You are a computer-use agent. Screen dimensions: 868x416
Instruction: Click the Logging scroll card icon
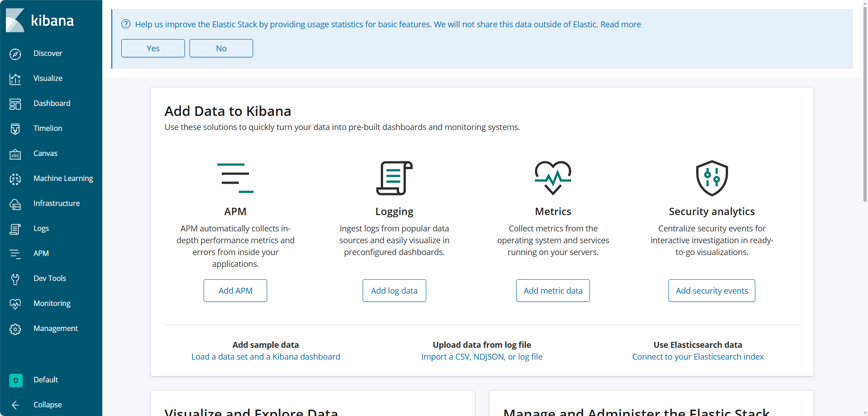394,178
